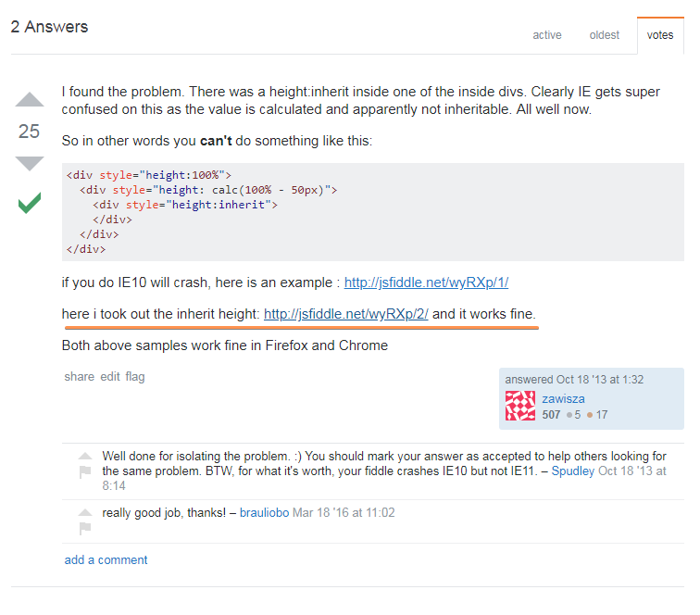The width and height of the screenshot is (700, 615).
Task: Click zawisza's avatar image
Action: 520,406
